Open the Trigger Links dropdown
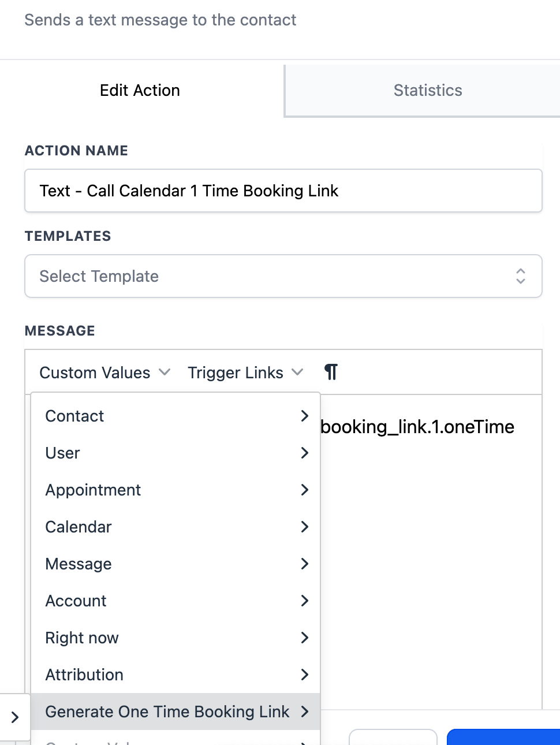Screen dimensions: 560x745 [x=245, y=372]
